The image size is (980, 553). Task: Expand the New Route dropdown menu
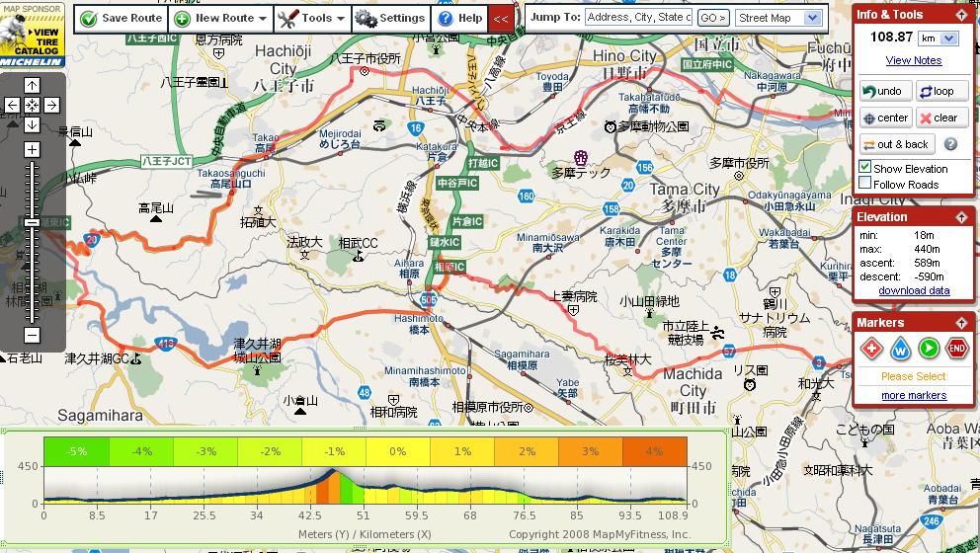(x=220, y=18)
